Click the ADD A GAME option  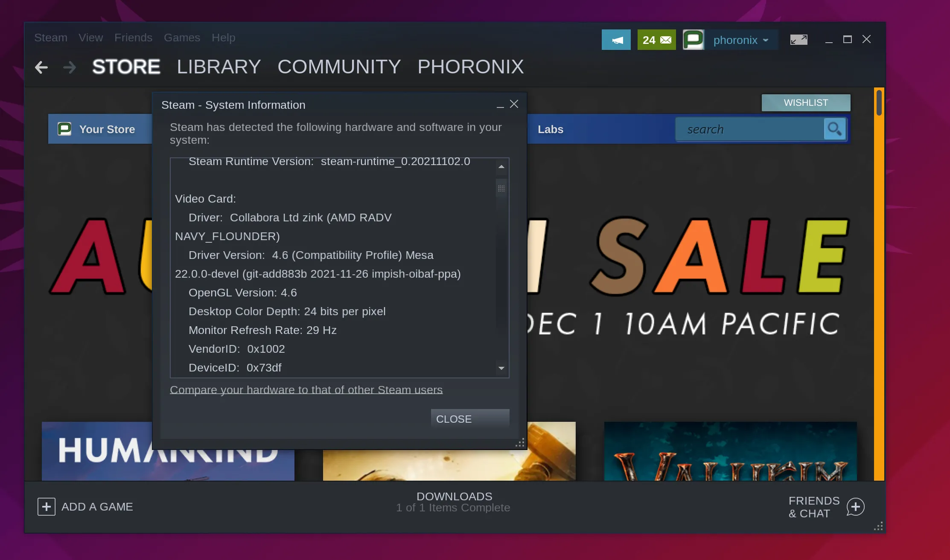85,507
